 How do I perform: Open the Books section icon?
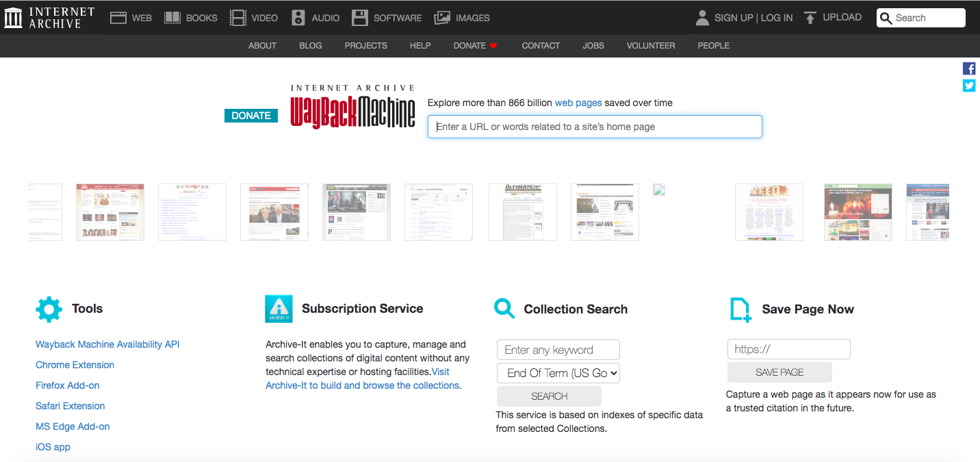coord(172,18)
